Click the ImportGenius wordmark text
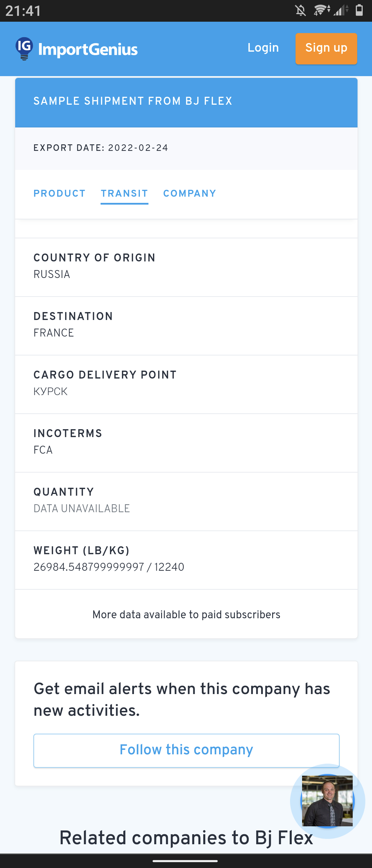The image size is (372, 868). pyautogui.click(x=88, y=50)
